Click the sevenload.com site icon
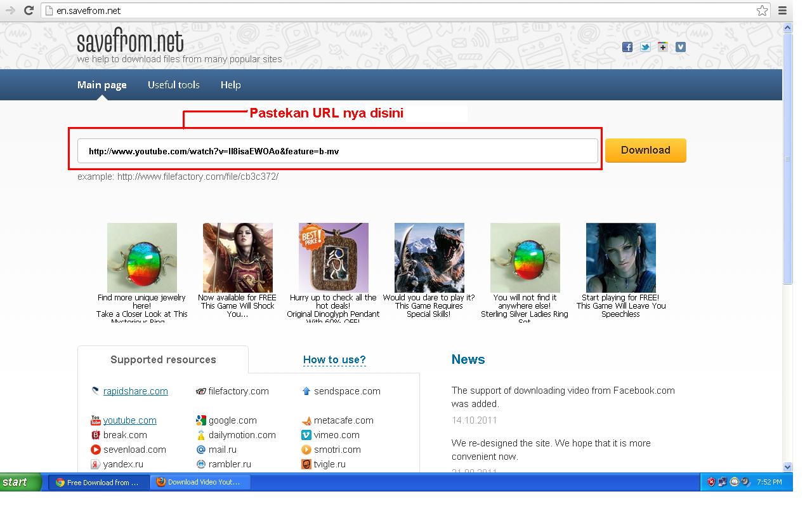 [x=96, y=450]
